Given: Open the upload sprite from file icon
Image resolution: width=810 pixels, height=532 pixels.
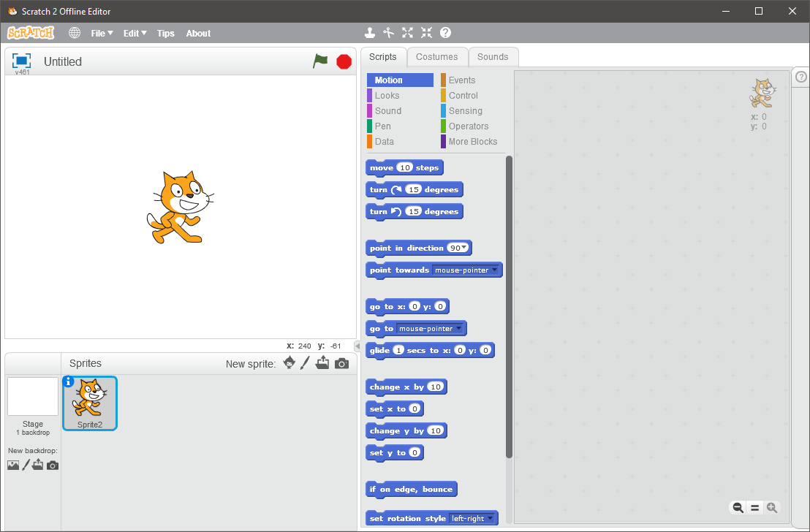Looking at the screenshot, I should pyautogui.click(x=322, y=362).
